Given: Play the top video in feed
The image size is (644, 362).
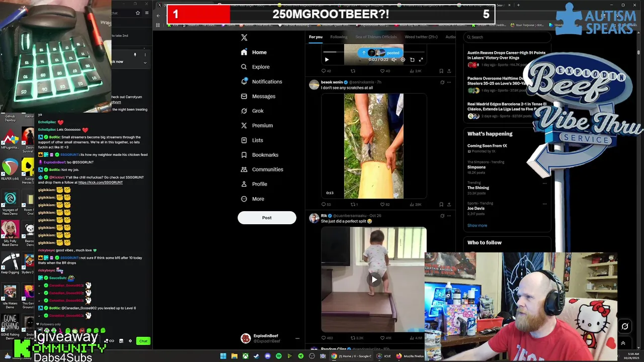Looking at the screenshot, I should pos(327,60).
